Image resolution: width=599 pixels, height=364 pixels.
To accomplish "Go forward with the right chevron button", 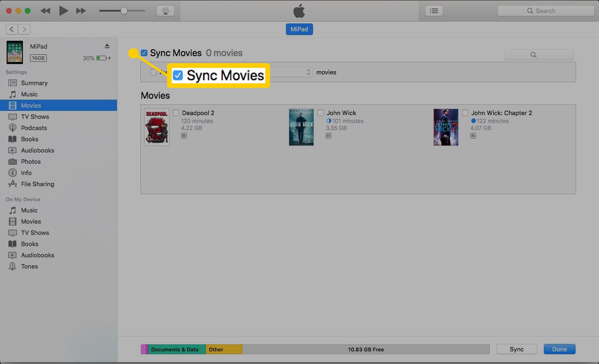I will point(24,29).
